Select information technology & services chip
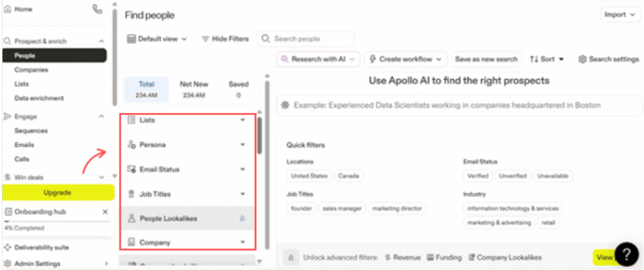The width and height of the screenshot is (644, 270). click(x=513, y=208)
